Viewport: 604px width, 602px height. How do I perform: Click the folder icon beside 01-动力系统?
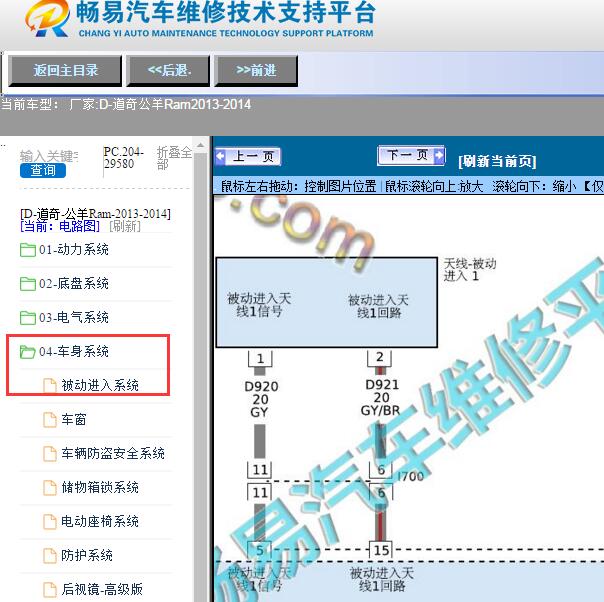pos(28,250)
